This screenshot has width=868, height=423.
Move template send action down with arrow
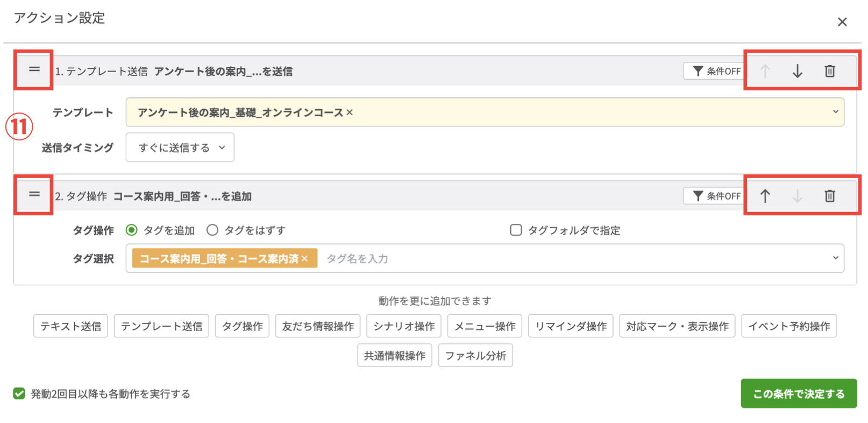coord(797,71)
